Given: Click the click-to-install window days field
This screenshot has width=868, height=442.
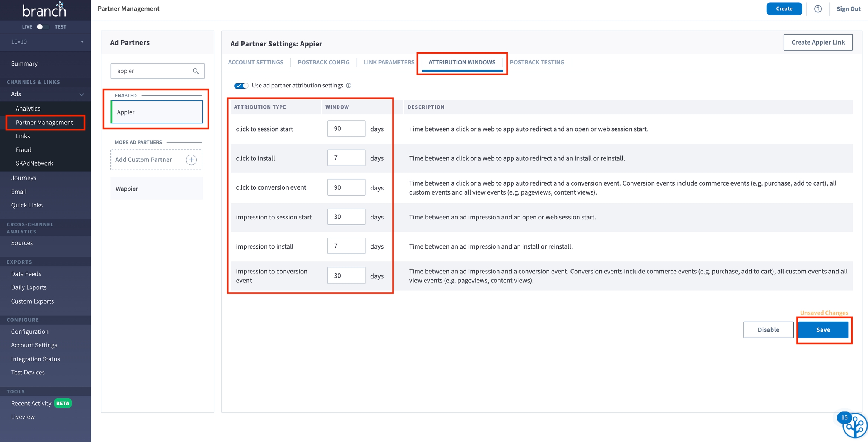Looking at the screenshot, I should [346, 158].
